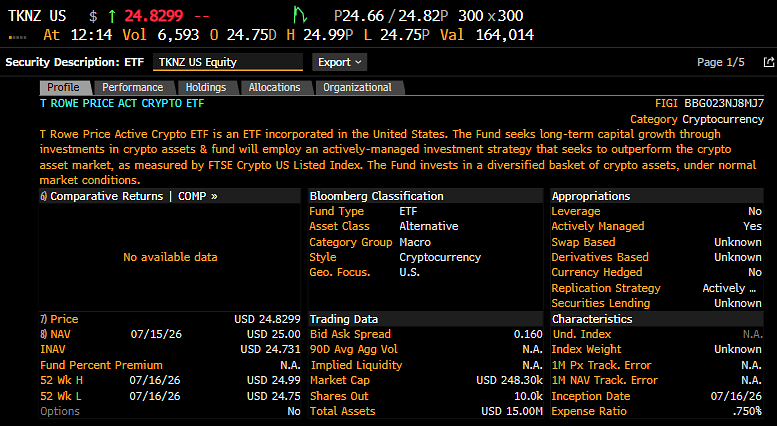Screen dimensions: 777x426
Task: Click the Bloomberg Classification section header
Action: pos(377,196)
